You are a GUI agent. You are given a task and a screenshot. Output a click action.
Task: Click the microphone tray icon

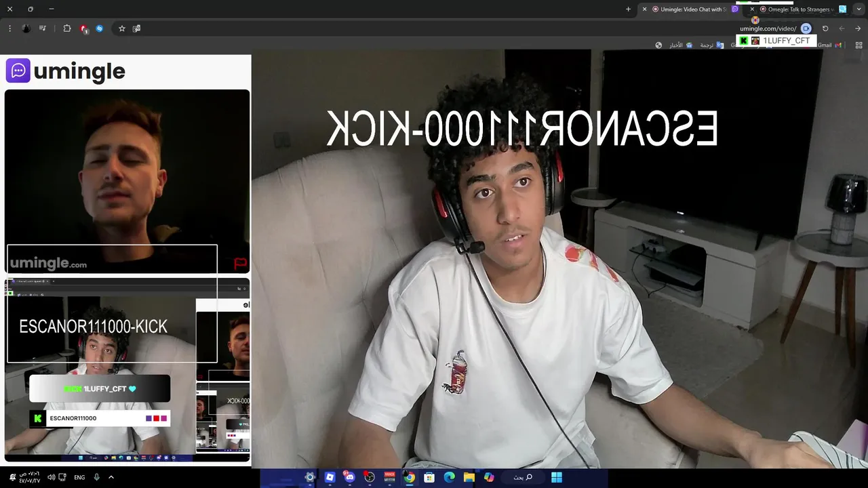[x=96, y=477]
